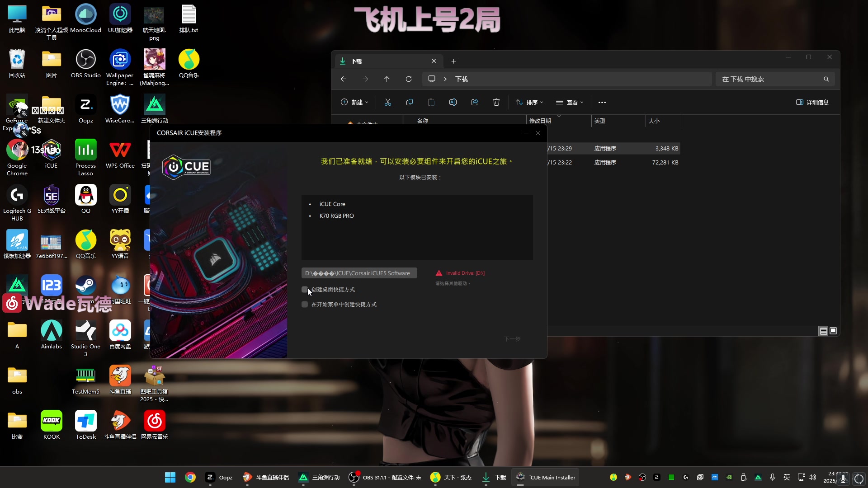
Task: Switch explorer to large thumbnails view
Action: click(x=833, y=331)
